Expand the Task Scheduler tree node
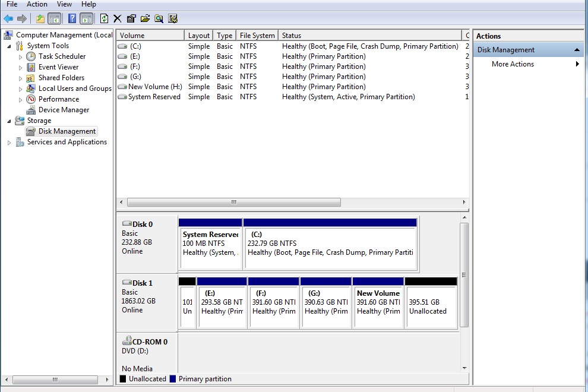The image size is (588, 392). (x=21, y=57)
